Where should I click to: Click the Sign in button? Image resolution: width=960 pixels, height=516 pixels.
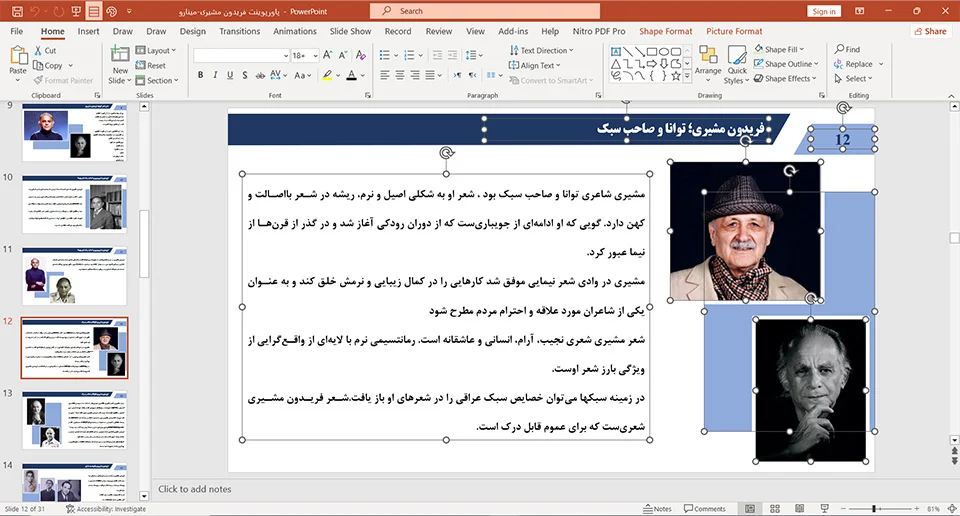pos(824,11)
